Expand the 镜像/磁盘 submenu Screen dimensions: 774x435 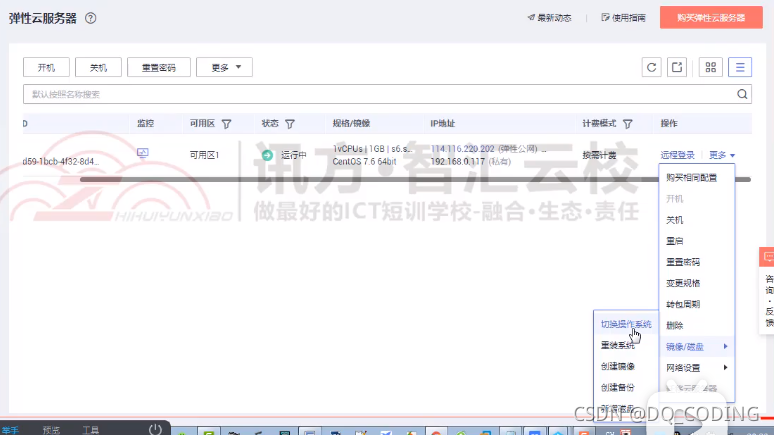point(697,347)
